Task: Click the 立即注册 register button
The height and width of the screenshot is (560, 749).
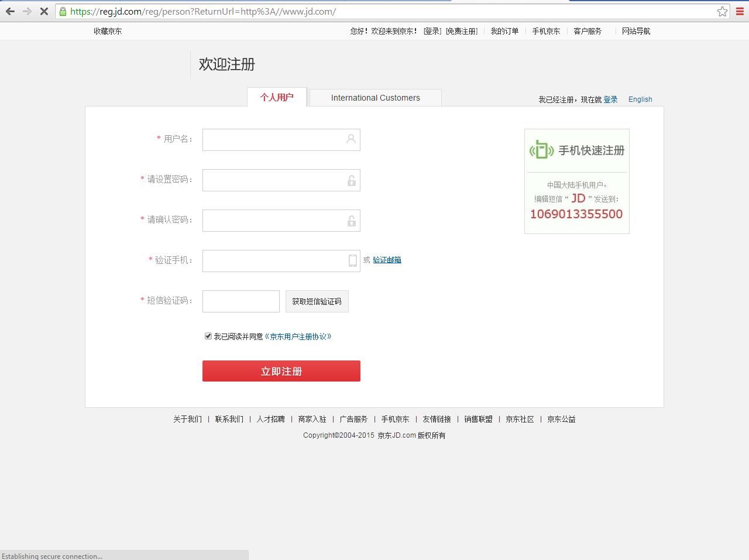Action: [x=281, y=371]
